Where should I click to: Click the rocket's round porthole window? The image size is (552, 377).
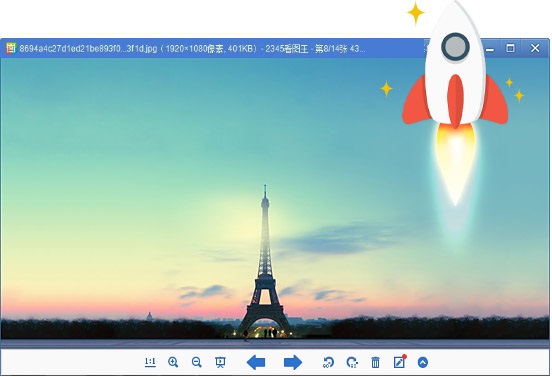[x=455, y=47]
